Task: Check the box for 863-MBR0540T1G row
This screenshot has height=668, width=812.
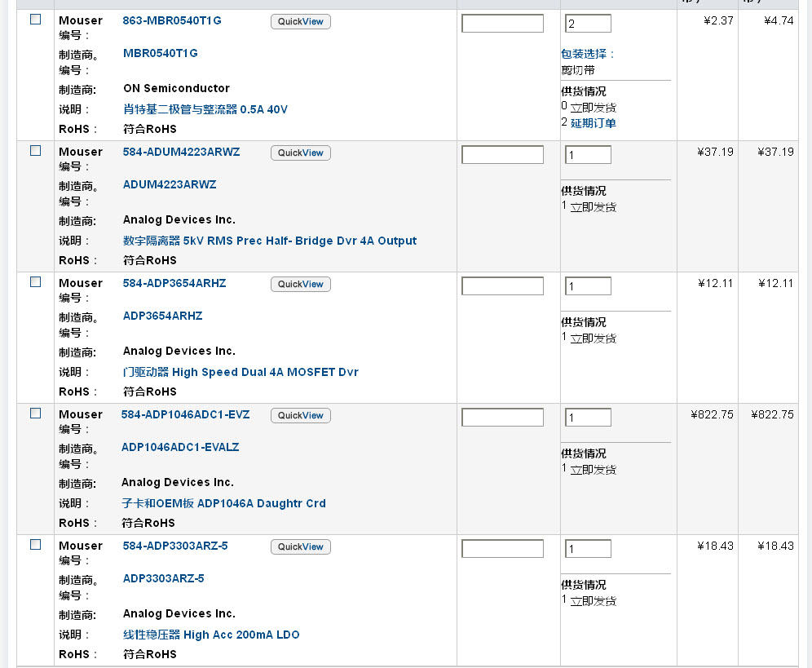Action: [35, 20]
